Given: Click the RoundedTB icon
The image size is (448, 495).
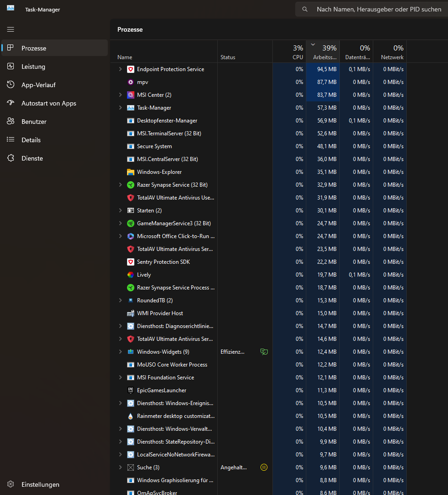Looking at the screenshot, I should (131, 300).
